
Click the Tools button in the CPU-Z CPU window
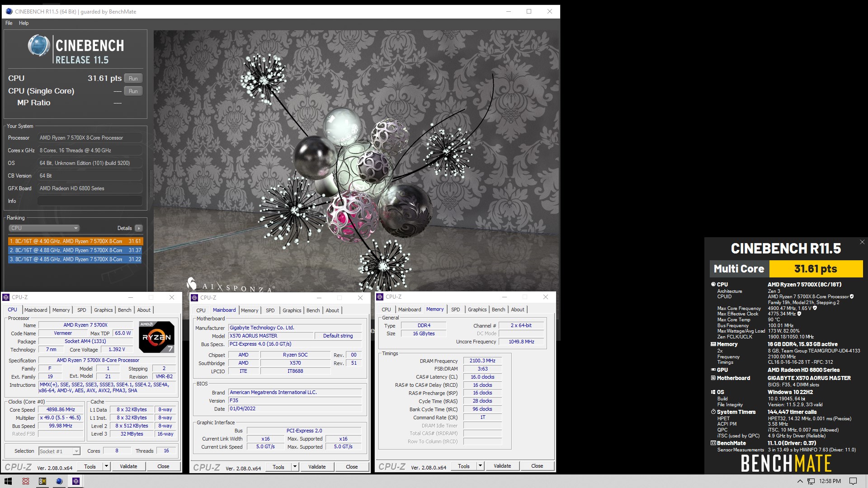pyautogui.click(x=90, y=466)
